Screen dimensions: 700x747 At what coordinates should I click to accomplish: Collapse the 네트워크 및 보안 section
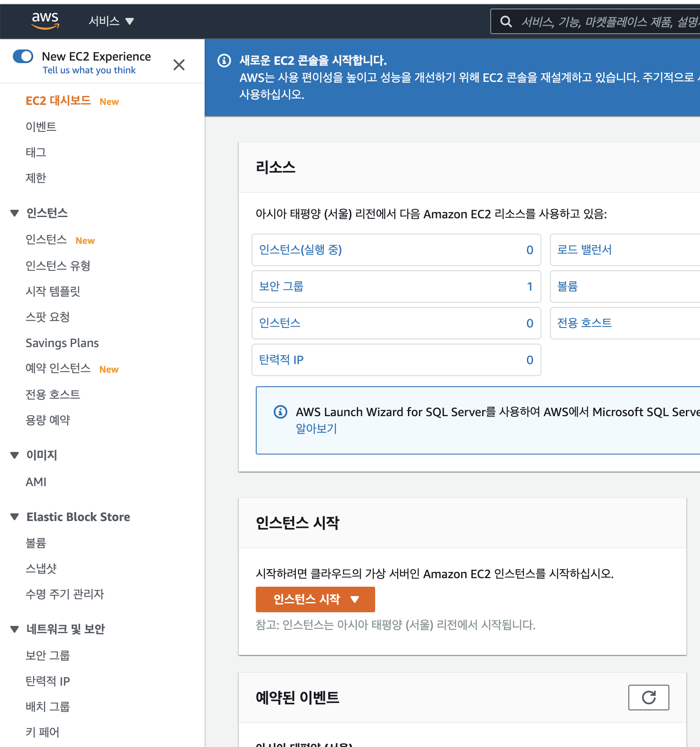click(x=14, y=629)
